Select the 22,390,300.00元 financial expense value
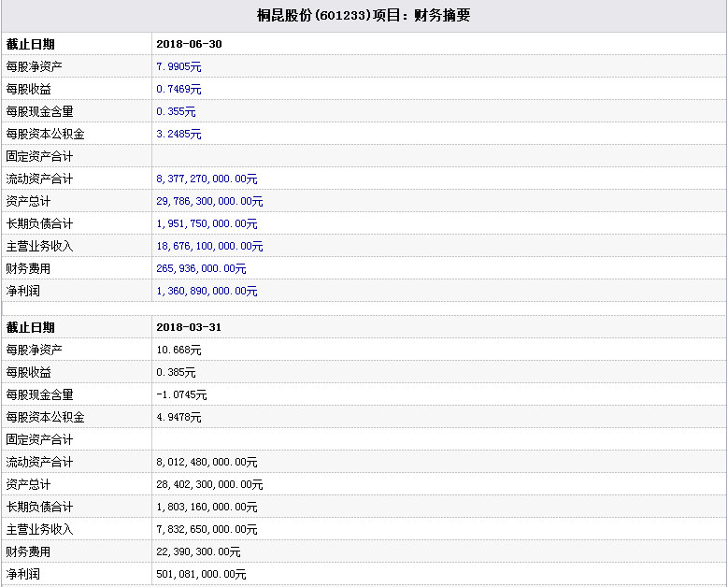Screen dimensions: 728x587 tap(198, 551)
